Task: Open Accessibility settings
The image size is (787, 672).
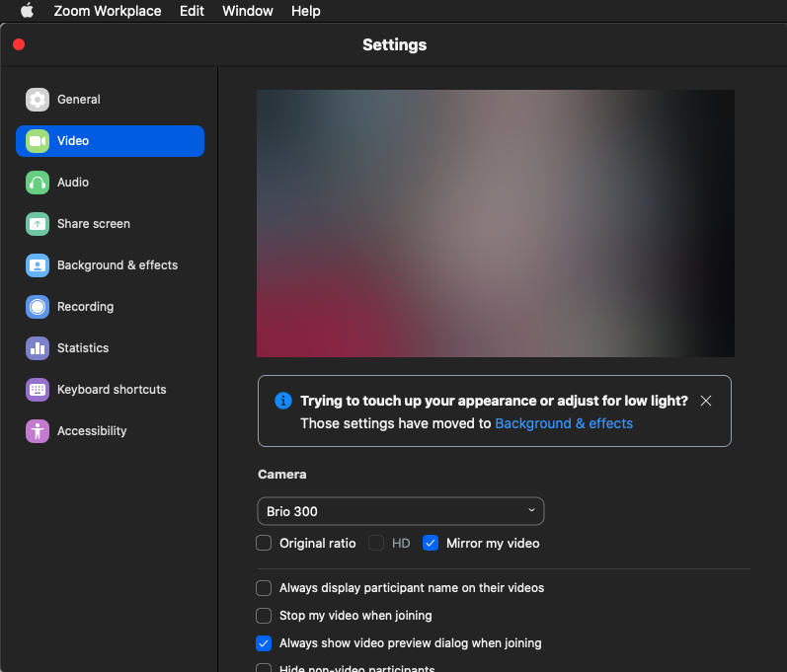Action: [x=110, y=431]
